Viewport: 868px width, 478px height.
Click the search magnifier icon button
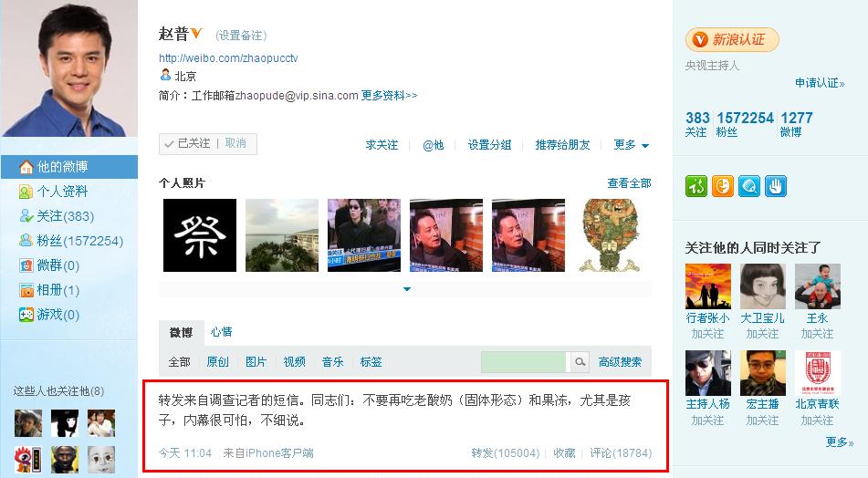(x=580, y=362)
